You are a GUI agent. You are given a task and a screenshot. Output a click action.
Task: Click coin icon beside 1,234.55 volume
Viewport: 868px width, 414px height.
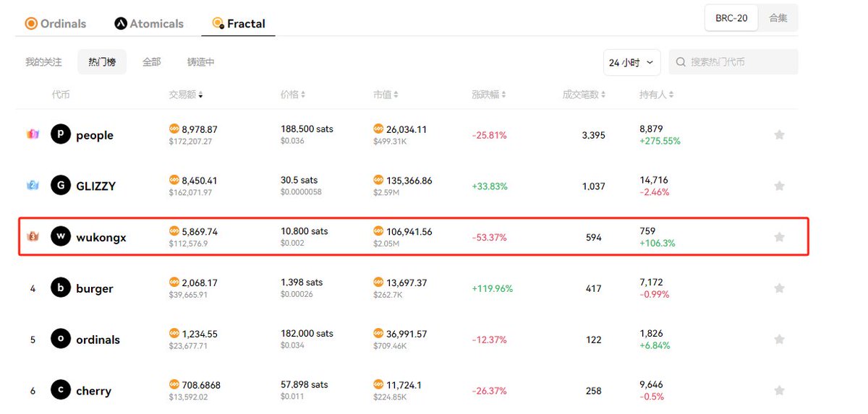click(x=174, y=334)
